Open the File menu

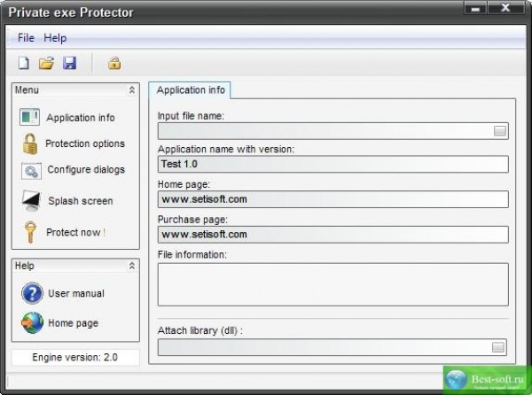(26, 37)
